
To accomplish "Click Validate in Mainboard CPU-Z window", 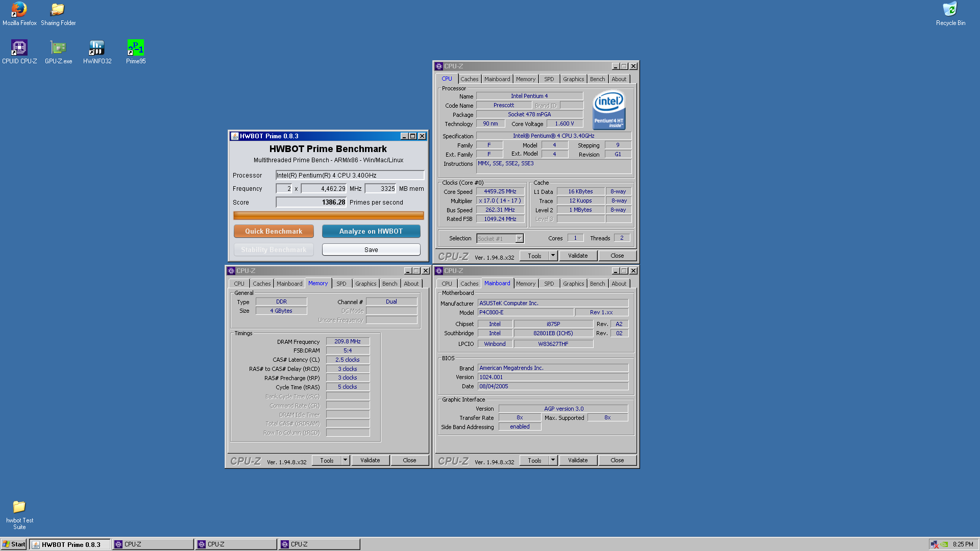I will click(x=578, y=460).
